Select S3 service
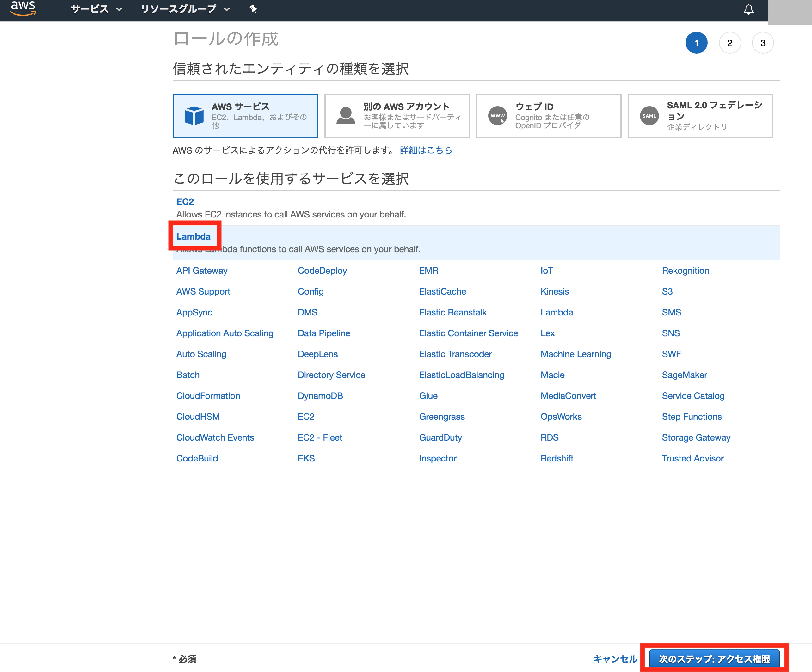Screen dimensions: 812x672 tap(667, 291)
